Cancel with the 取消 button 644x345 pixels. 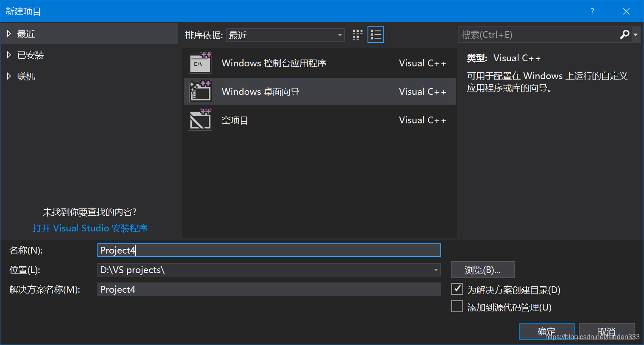coord(607,331)
